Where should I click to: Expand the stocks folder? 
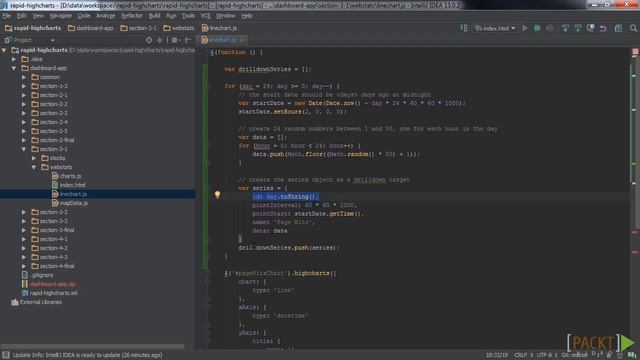[34, 158]
